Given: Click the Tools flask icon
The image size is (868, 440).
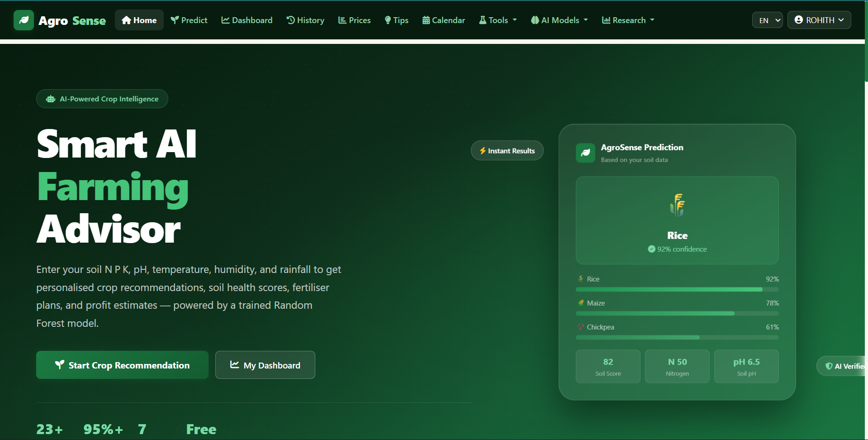Looking at the screenshot, I should coord(484,20).
